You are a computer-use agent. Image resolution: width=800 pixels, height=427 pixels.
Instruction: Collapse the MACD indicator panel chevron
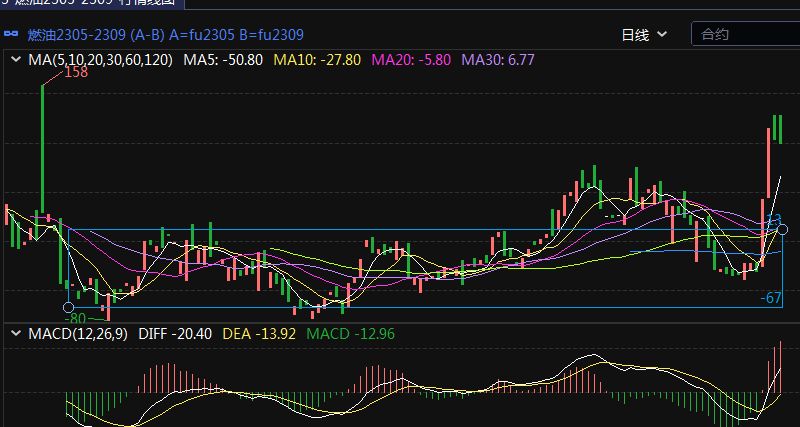tap(15, 333)
